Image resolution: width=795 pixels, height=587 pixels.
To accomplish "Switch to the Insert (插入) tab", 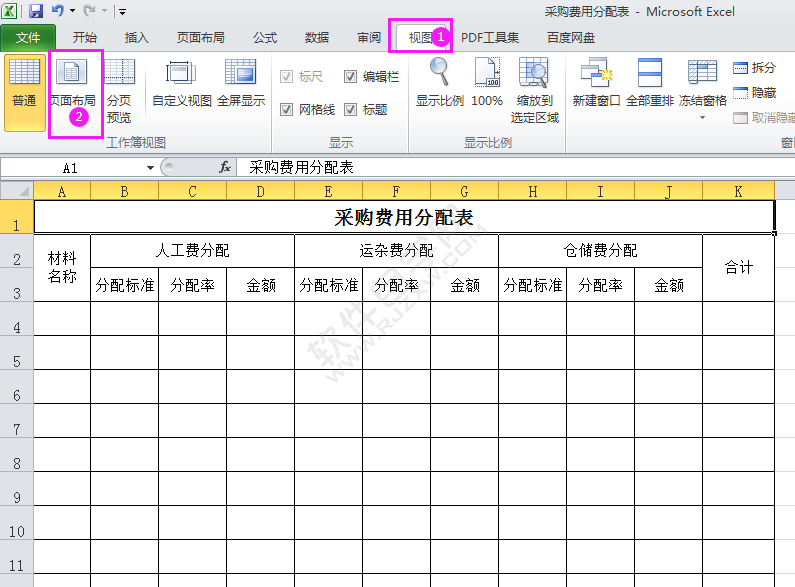I will (x=136, y=38).
